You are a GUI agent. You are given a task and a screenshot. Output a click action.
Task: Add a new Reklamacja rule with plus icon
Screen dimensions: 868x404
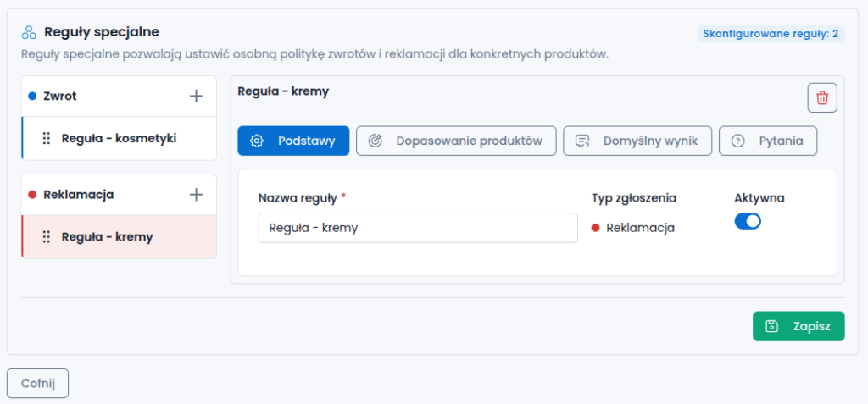point(196,195)
